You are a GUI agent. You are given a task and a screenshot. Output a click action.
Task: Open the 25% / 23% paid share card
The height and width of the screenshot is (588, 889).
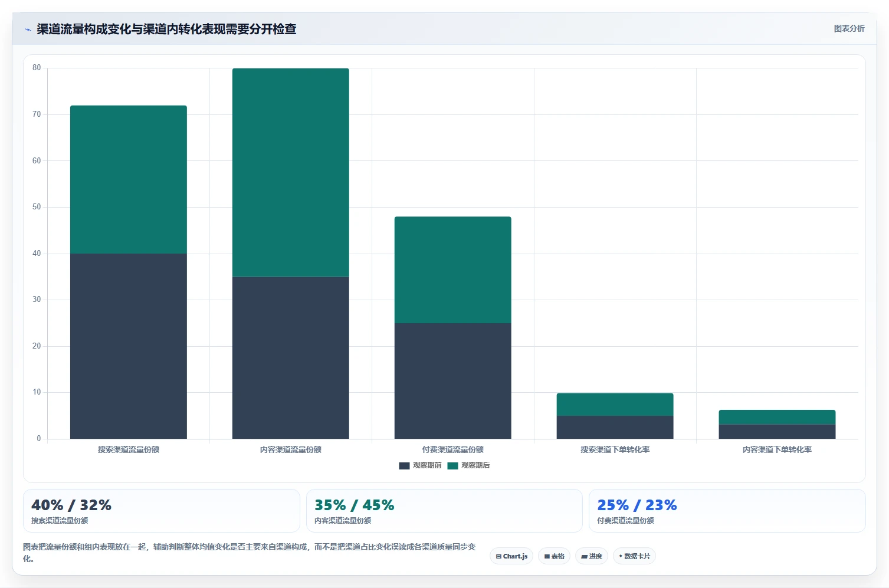(727, 511)
